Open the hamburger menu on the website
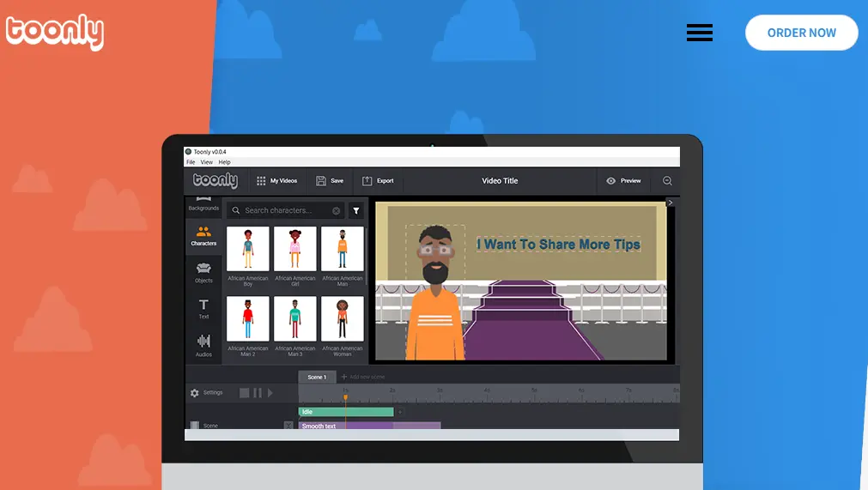Screen dimensions: 868x490 point(699,33)
